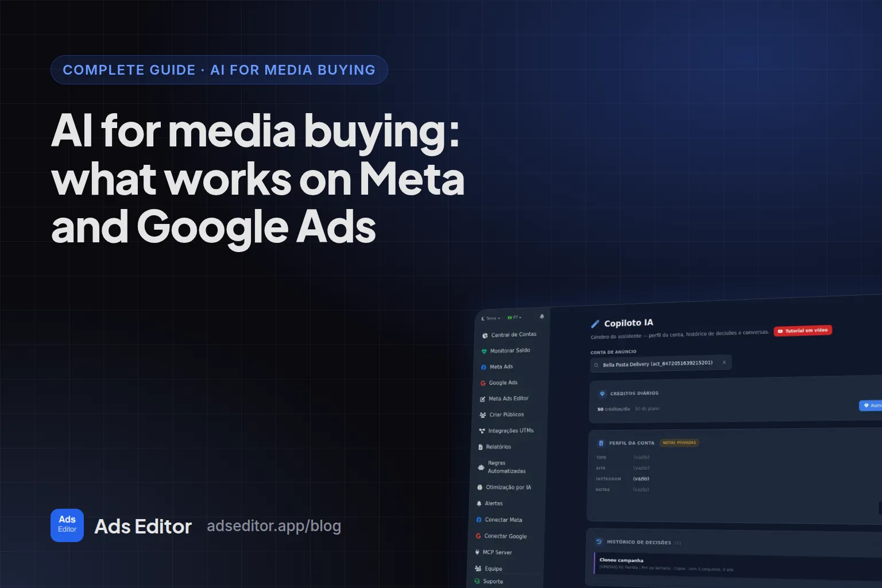The width and height of the screenshot is (882, 588).
Task: Open Conectar Google in the sidebar
Action: click(x=501, y=536)
